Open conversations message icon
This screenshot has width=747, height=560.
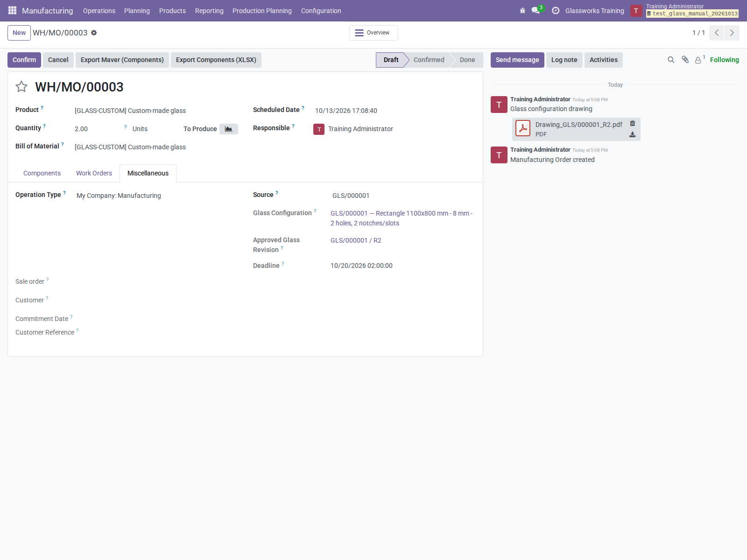[536, 10]
